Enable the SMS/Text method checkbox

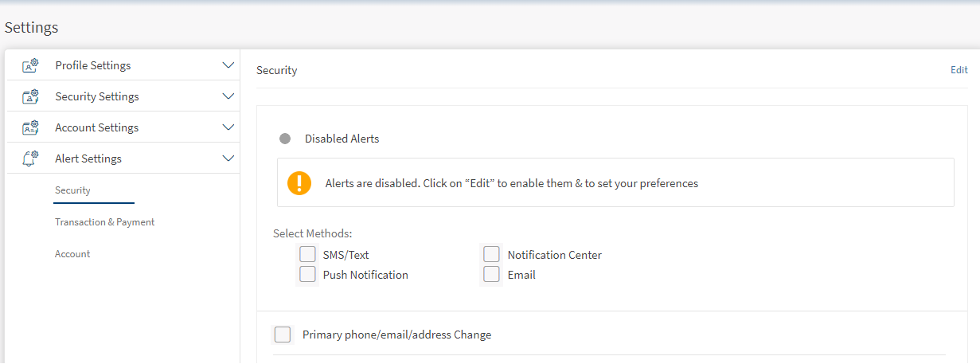pyautogui.click(x=308, y=255)
